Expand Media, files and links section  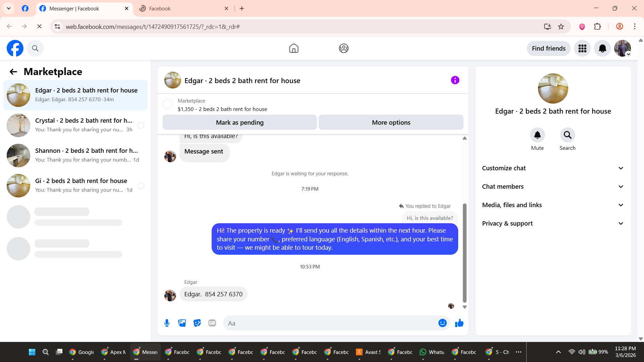(553, 205)
